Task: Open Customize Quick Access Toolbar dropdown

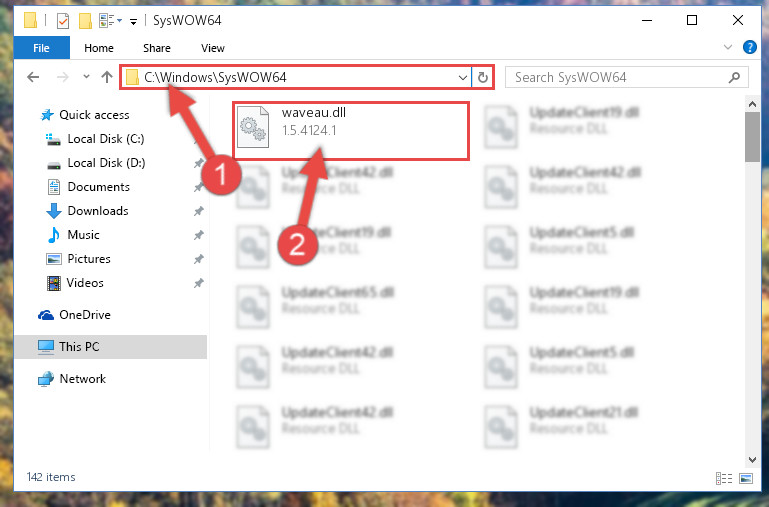Action: click(x=133, y=21)
